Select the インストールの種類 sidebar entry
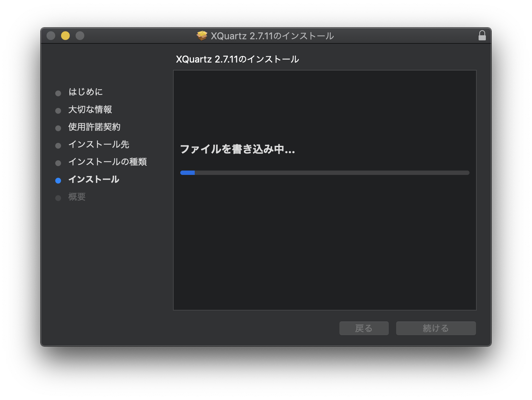Viewport: 532px width, 400px height. pos(108,162)
